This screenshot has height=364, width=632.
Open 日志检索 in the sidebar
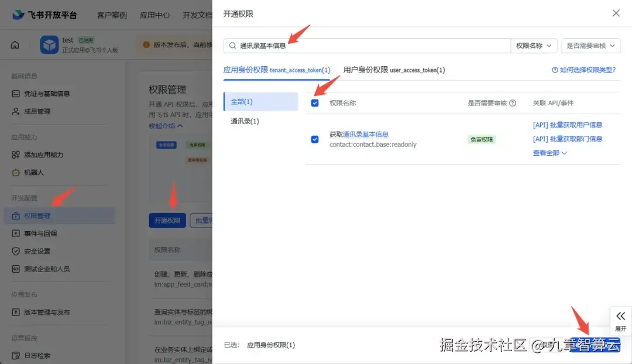tap(37, 356)
